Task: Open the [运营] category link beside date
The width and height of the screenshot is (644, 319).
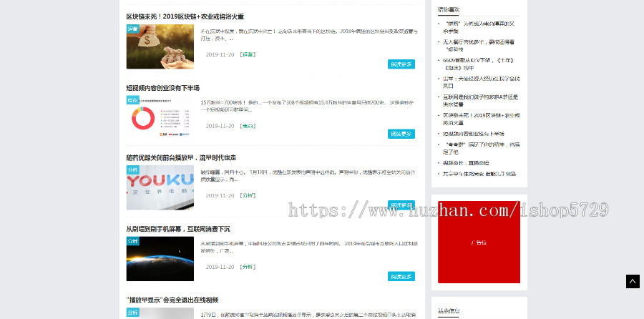Action: point(248,54)
